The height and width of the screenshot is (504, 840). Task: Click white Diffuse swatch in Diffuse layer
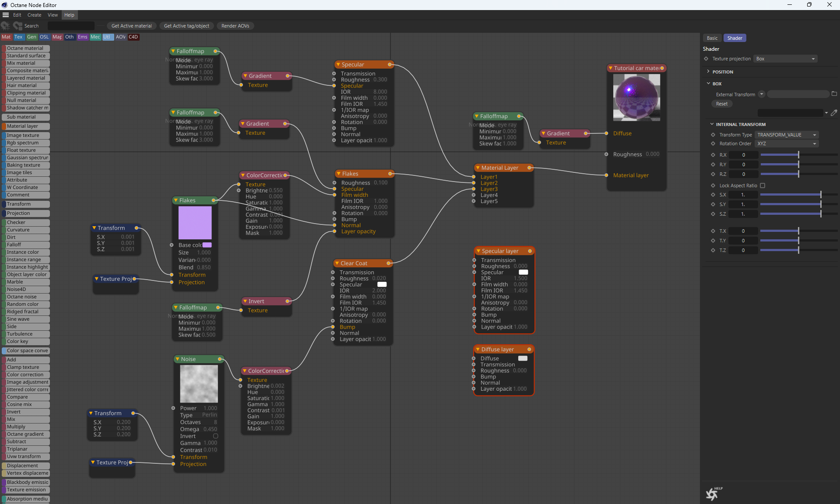coord(523,358)
